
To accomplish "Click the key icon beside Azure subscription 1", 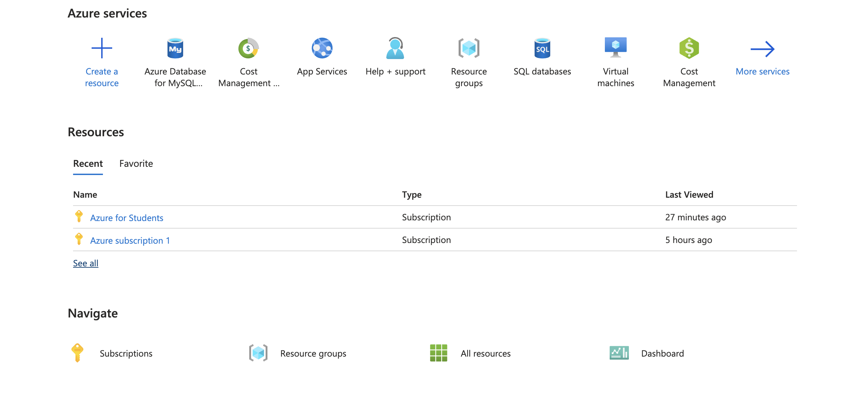I will tap(79, 239).
